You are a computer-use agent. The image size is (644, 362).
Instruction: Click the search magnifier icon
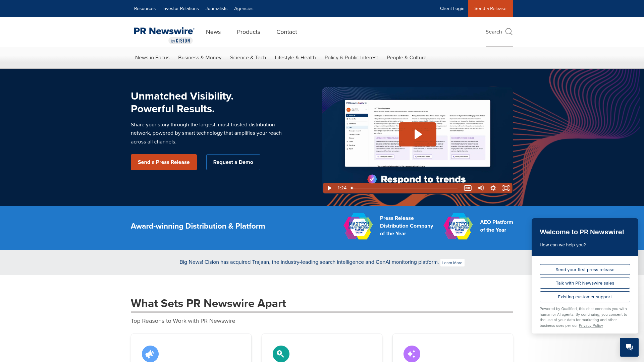click(x=509, y=32)
